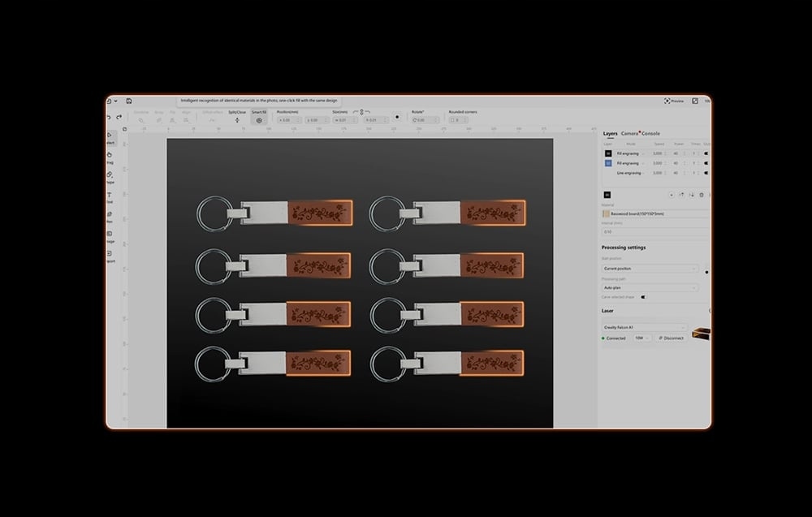Click the blue layer color swatch

click(x=608, y=162)
